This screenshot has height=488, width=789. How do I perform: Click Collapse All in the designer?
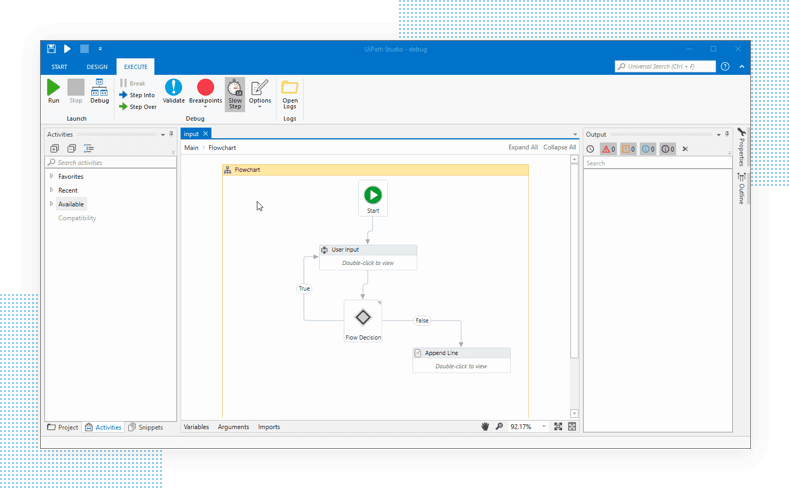[560, 147]
